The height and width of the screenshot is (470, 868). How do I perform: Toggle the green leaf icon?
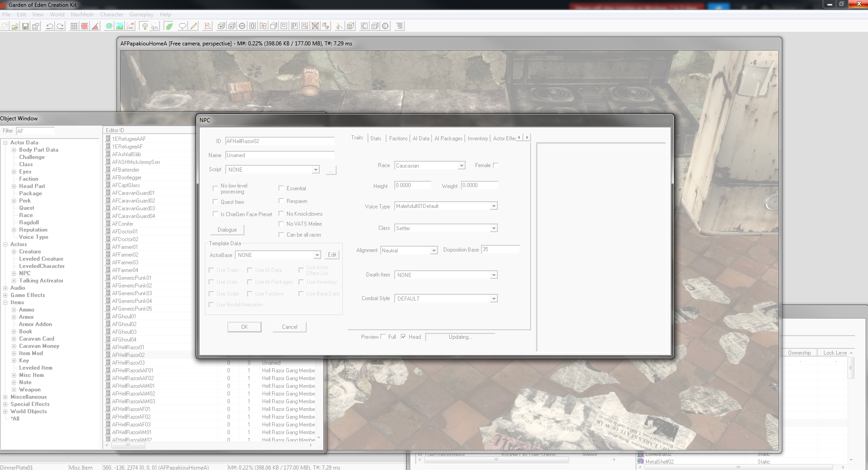[x=169, y=26]
